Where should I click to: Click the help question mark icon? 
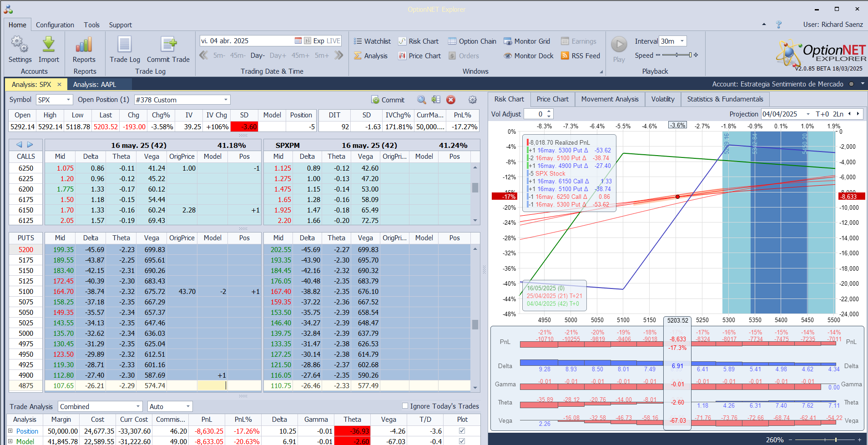(x=779, y=25)
